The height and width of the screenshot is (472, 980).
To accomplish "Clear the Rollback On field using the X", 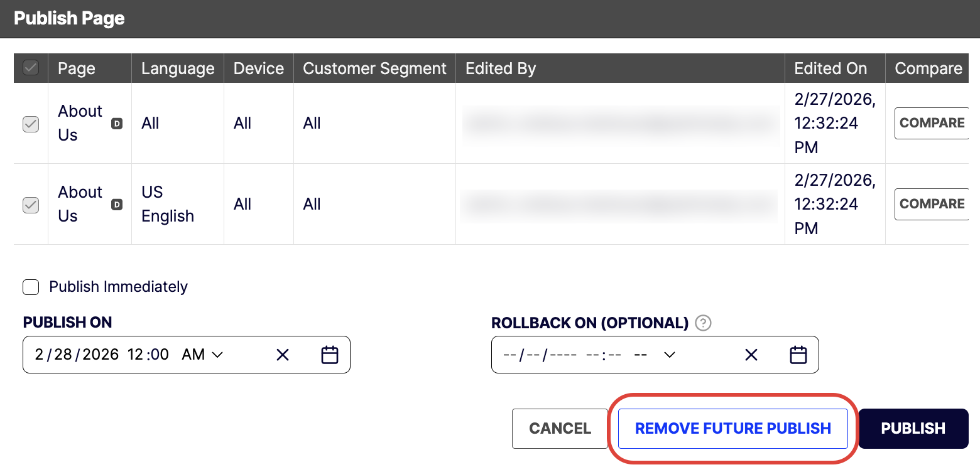I will click(x=751, y=354).
